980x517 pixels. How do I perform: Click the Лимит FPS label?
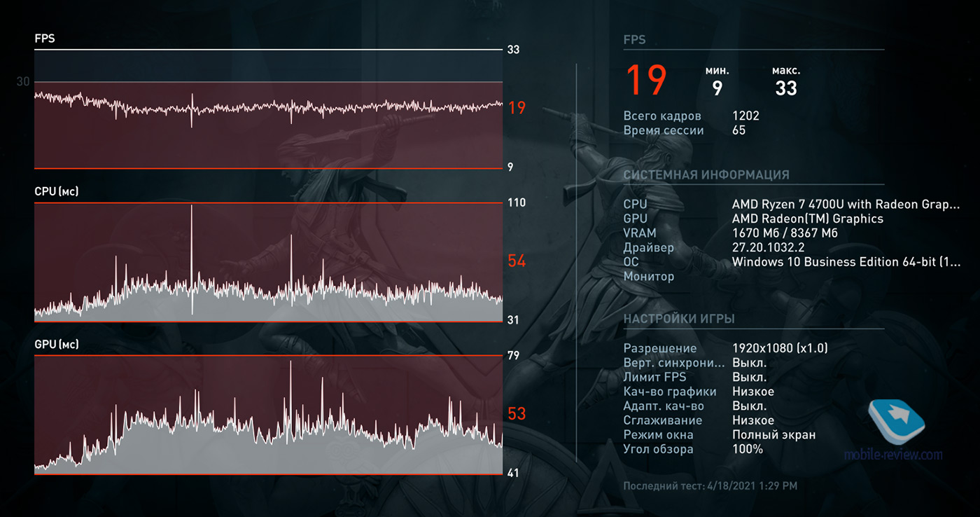point(655,377)
